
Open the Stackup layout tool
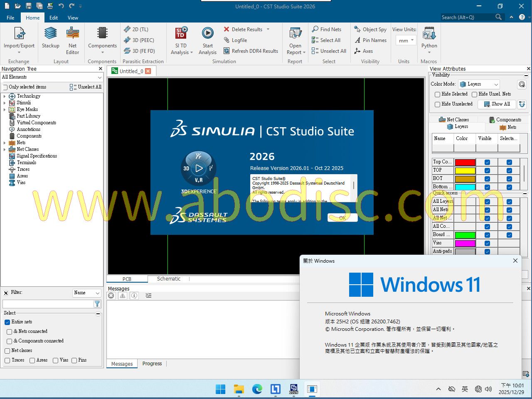pos(50,37)
